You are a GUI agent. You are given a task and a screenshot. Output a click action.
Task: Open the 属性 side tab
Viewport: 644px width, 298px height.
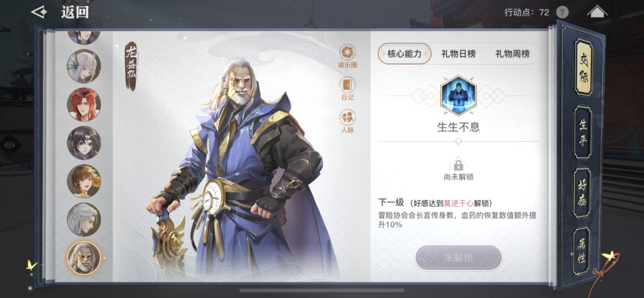pyautogui.click(x=582, y=251)
